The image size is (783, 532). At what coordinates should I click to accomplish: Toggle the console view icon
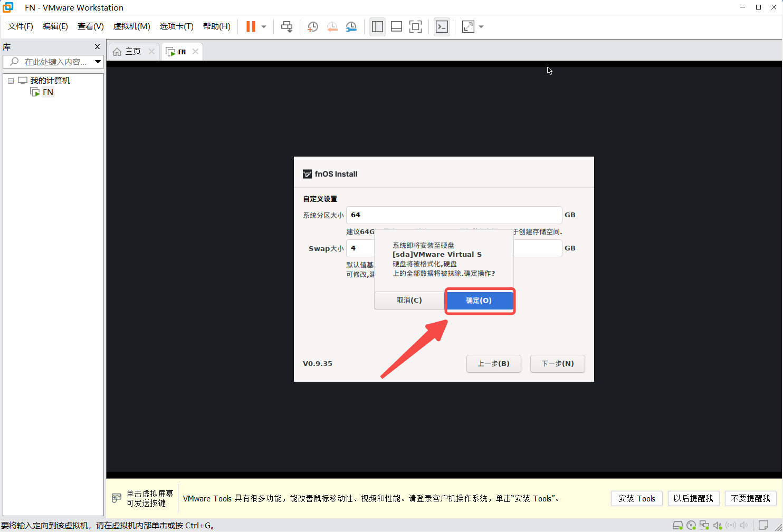tap(442, 27)
